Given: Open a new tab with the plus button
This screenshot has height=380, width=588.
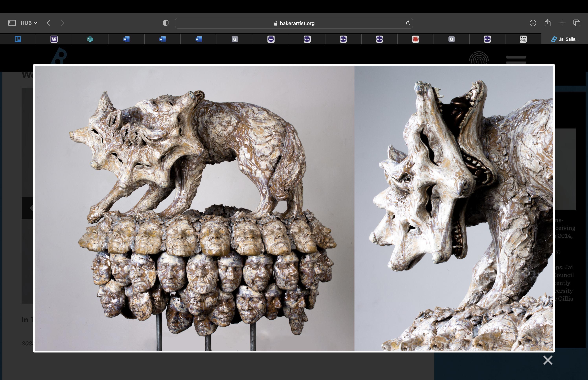Looking at the screenshot, I should point(562,23).
